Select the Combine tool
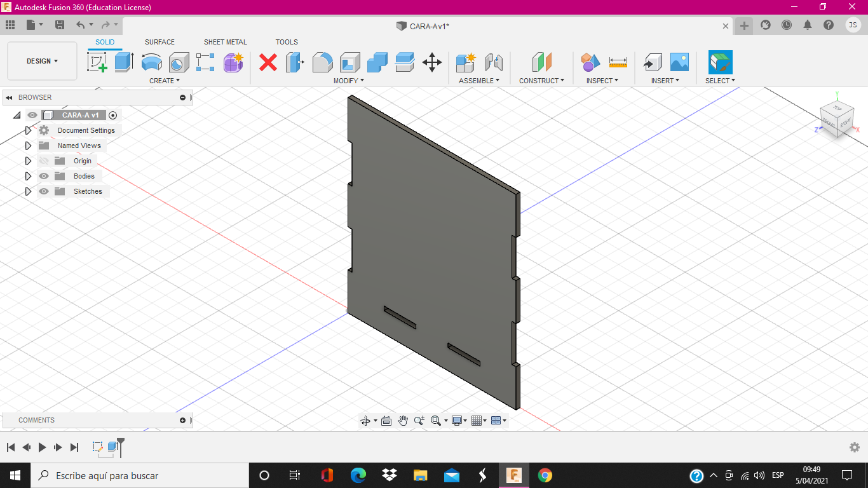The height and width of the screenshot is (488, 868). tap(377, 62)
